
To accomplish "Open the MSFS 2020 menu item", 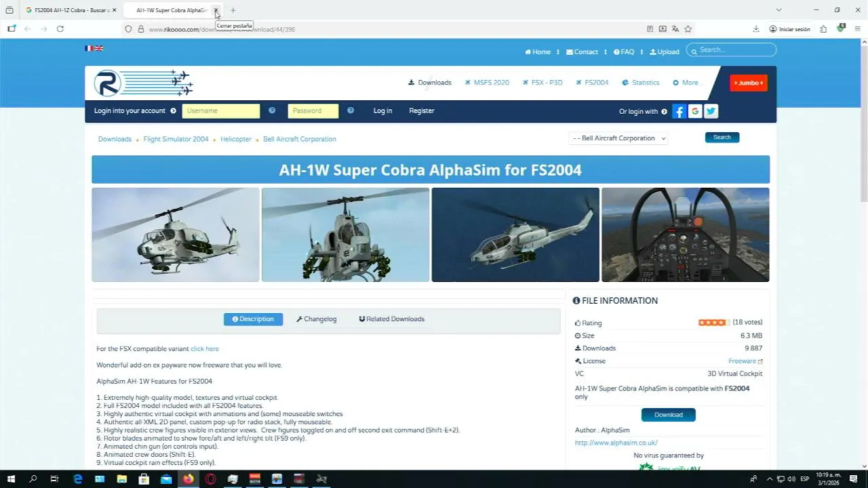I will click(x=487, y=83).
